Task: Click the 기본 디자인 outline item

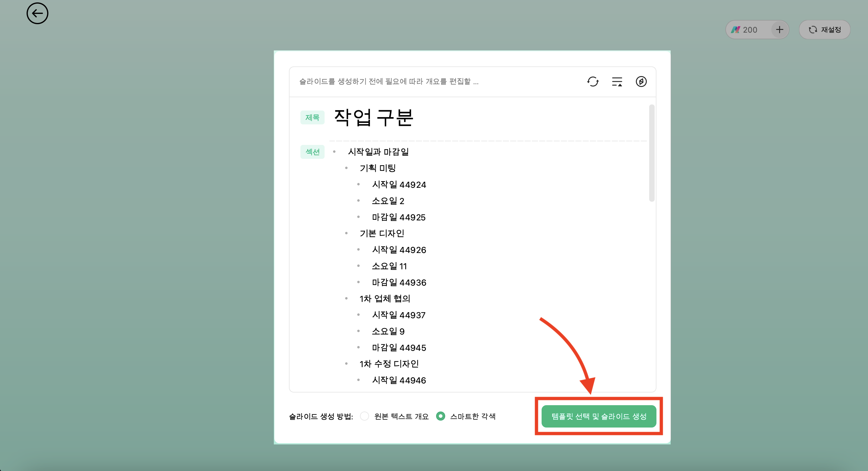Action: tap(382, 233)
